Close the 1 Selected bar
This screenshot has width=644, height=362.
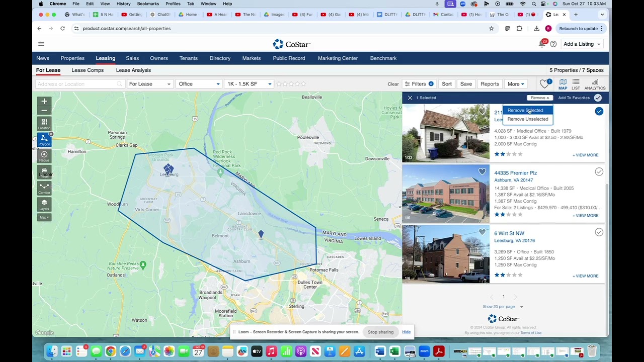pos(410,98)
